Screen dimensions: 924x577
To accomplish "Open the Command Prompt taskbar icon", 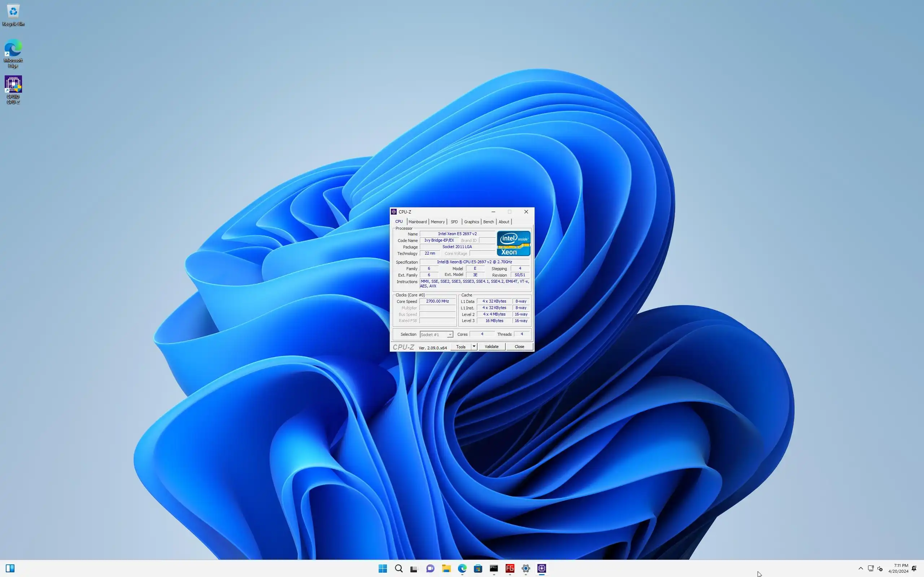I will coord(494,568).
